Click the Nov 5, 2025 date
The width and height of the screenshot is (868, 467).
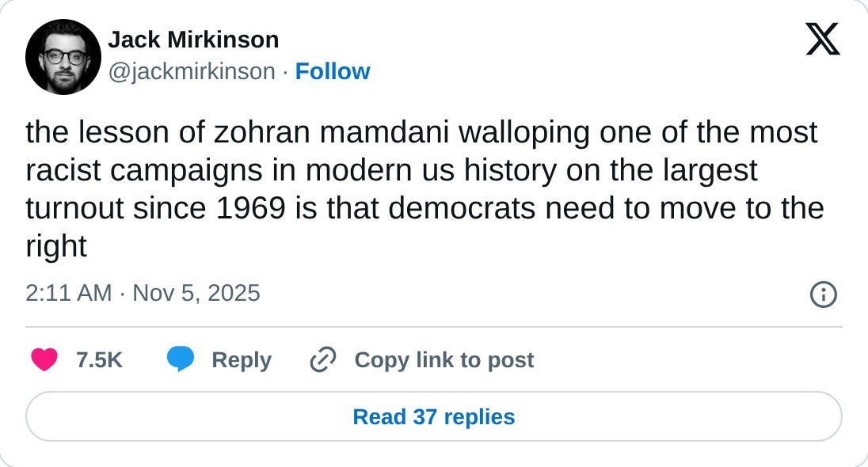[196, 294]
